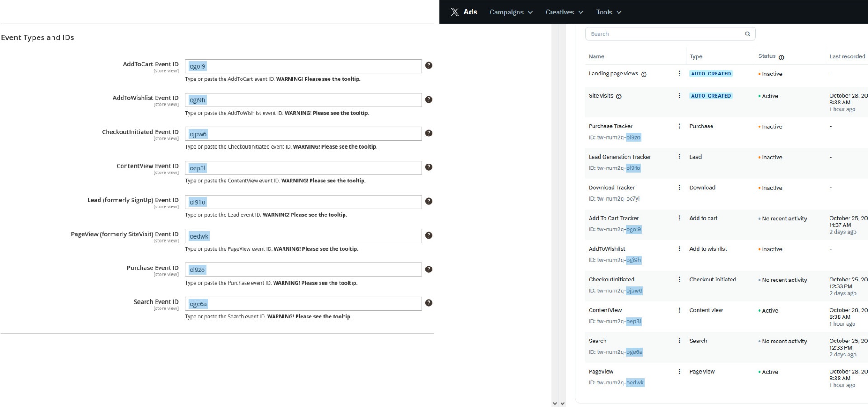Show tooltip for AddToCart Event ID
Image resolution: width=868 pixels, height=407 pixels.
429,65
